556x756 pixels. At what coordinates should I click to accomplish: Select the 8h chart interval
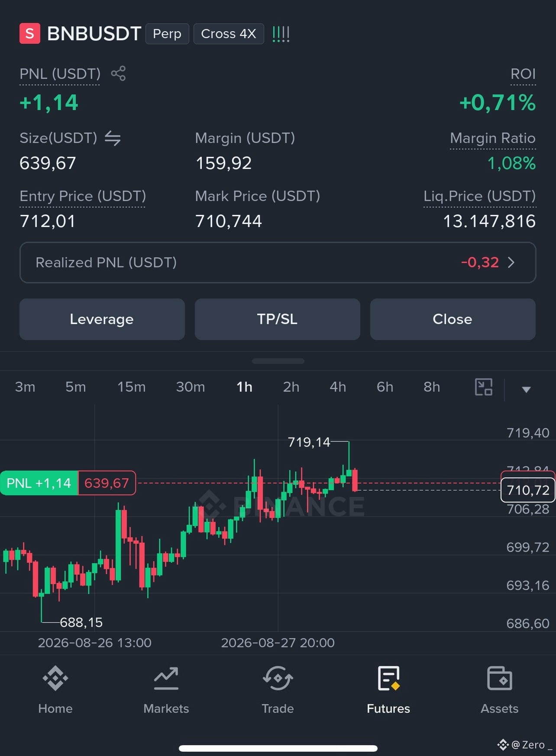click(432, 387)
